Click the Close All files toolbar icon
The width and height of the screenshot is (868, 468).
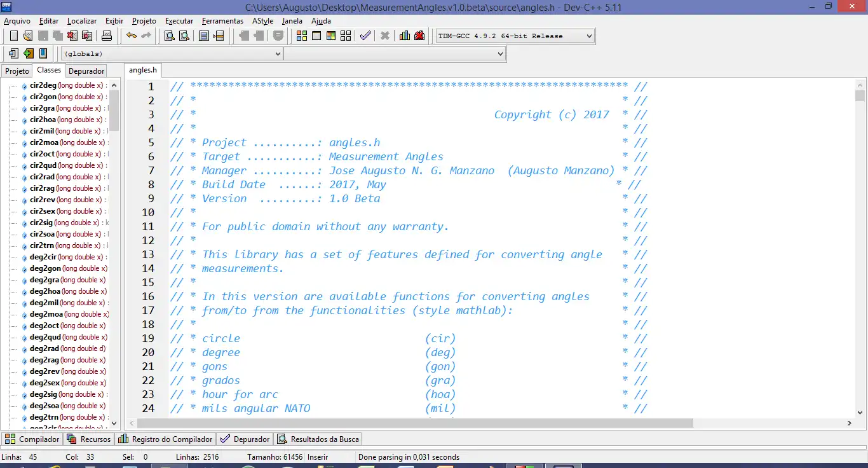coord(86,36)
